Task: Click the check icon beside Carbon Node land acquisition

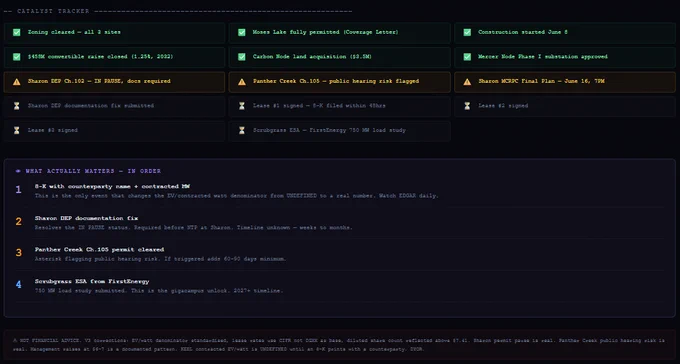Action: coord(242,57)
